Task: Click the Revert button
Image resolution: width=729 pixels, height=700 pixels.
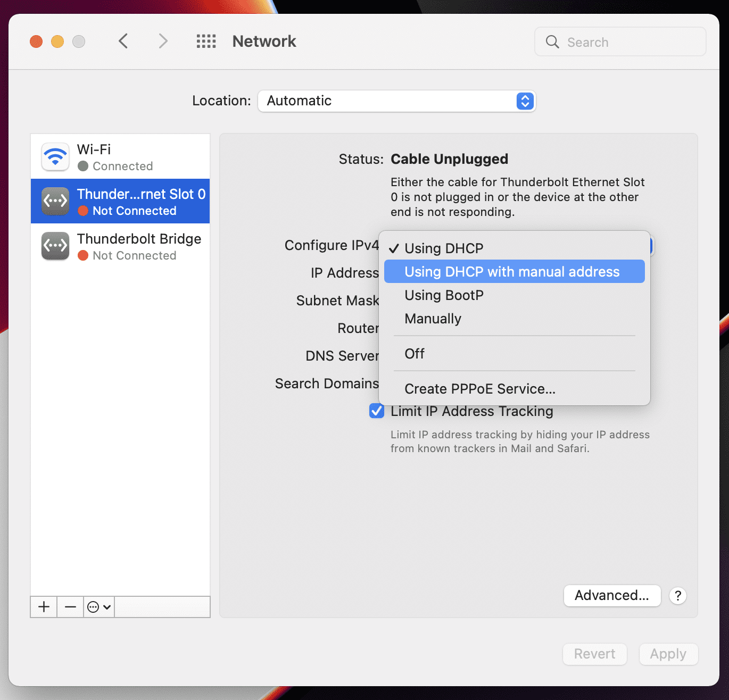Action: (594, 654)
